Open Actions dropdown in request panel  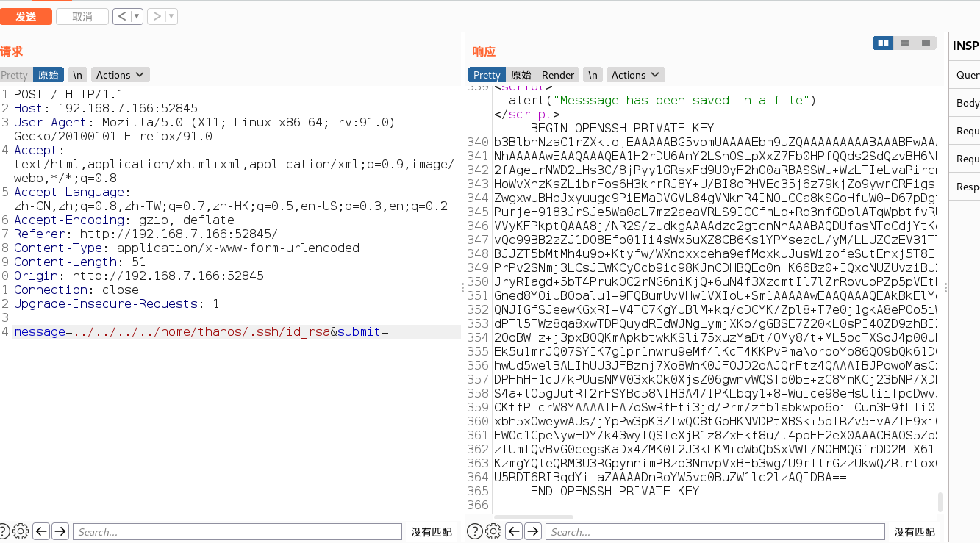[121, 75]
